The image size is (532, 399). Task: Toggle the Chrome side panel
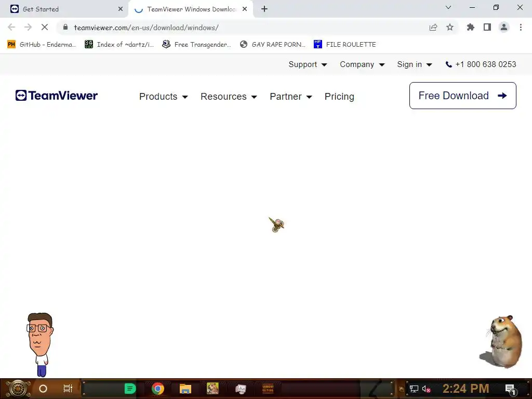pyautogui.click(x=487, y=27)
